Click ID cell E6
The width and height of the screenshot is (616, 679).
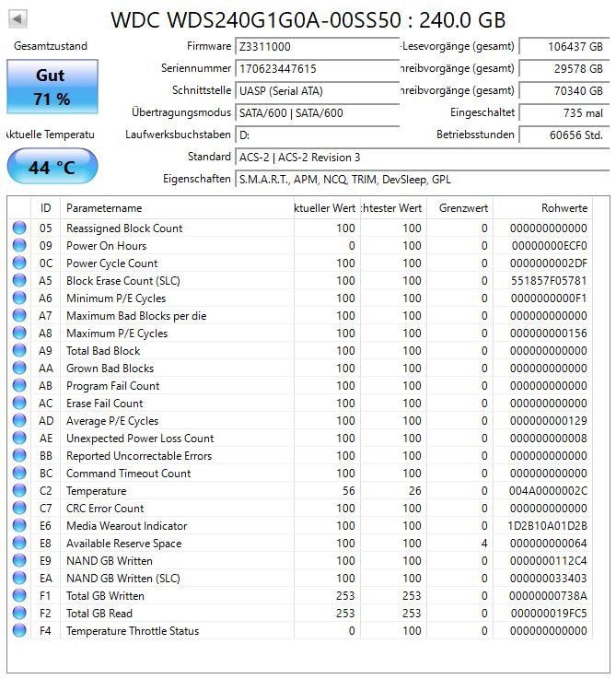coord(45,526)
